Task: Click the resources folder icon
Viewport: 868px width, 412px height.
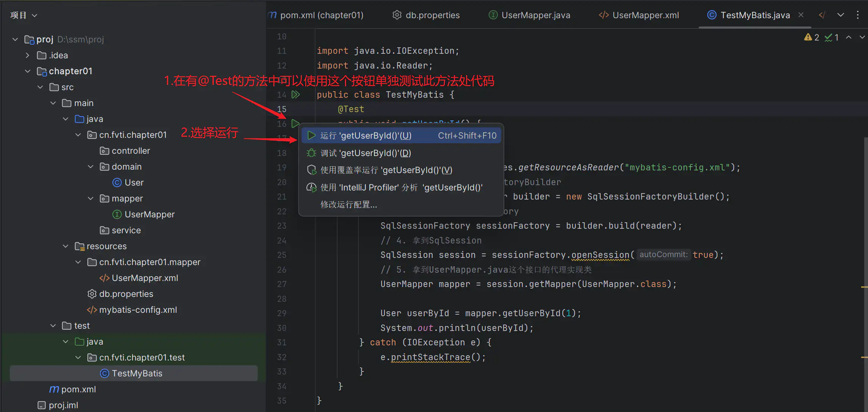Action: point(80,246)
